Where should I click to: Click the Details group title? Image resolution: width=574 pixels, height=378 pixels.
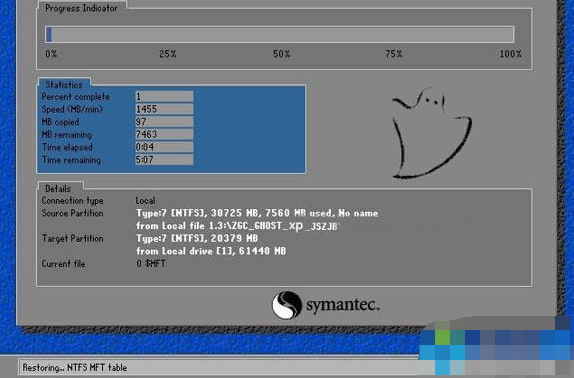coord(58,188)
